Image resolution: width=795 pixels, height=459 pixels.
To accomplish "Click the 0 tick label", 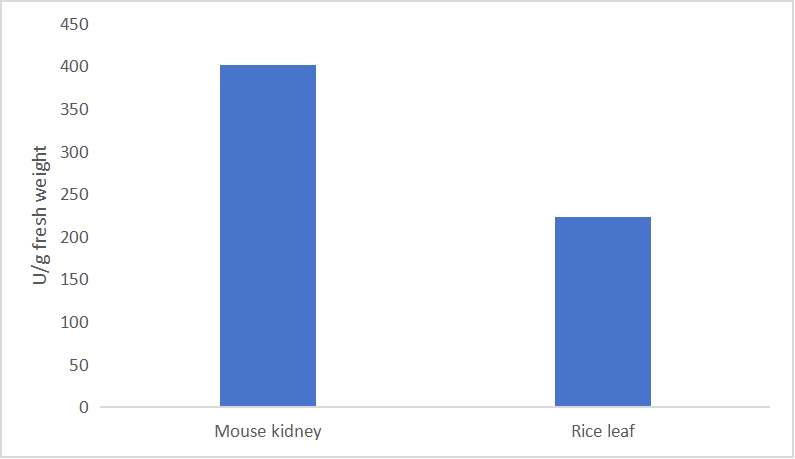I will pyautogui.click(x=83, y=407).
